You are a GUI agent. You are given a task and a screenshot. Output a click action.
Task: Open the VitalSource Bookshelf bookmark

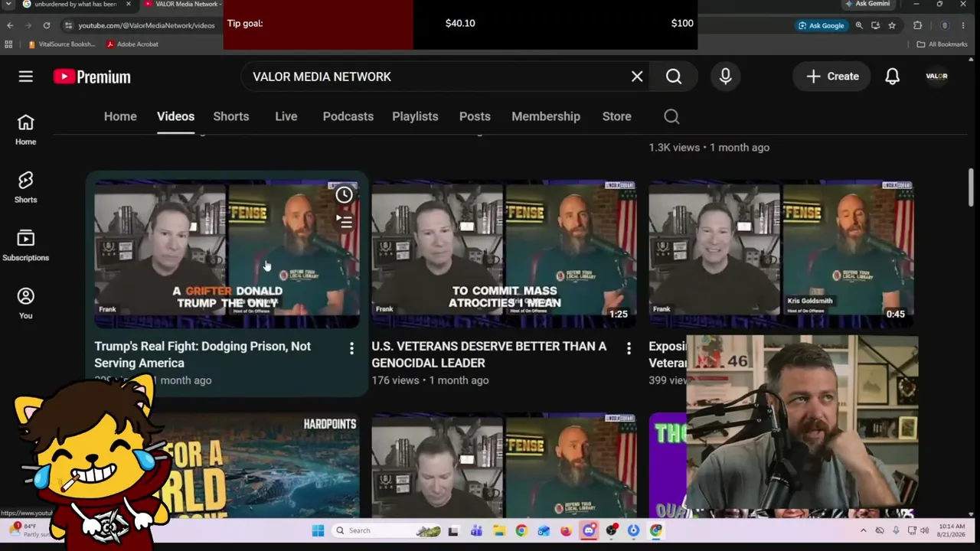pyautogui.click(x=60, y=44)
